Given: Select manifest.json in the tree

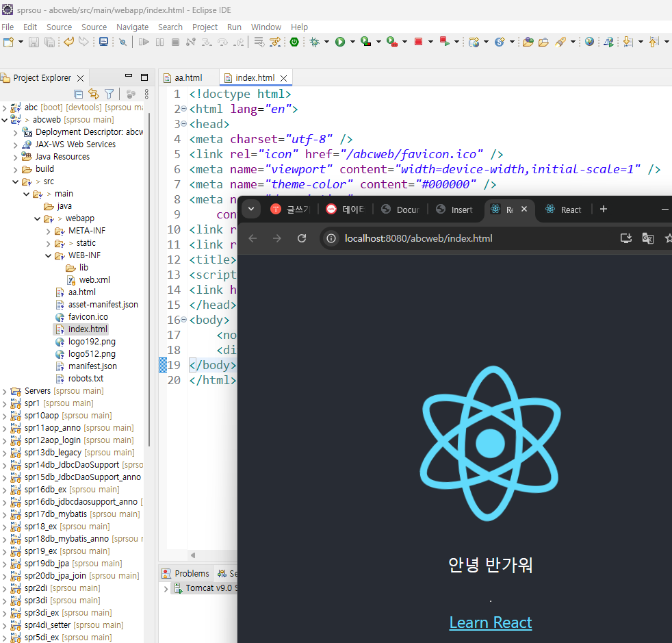Looking at the screenshot, I should click(x=87, y=366).
